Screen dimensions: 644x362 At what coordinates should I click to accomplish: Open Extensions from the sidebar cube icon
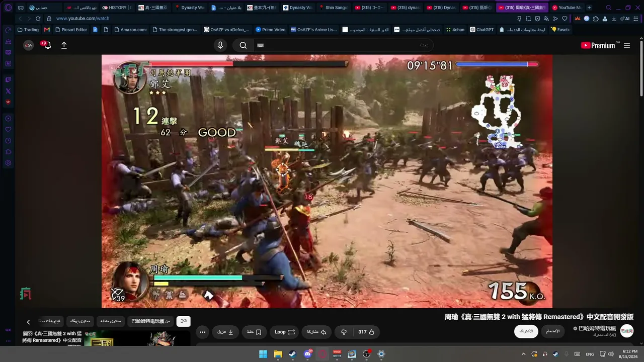tap(8, 152)
